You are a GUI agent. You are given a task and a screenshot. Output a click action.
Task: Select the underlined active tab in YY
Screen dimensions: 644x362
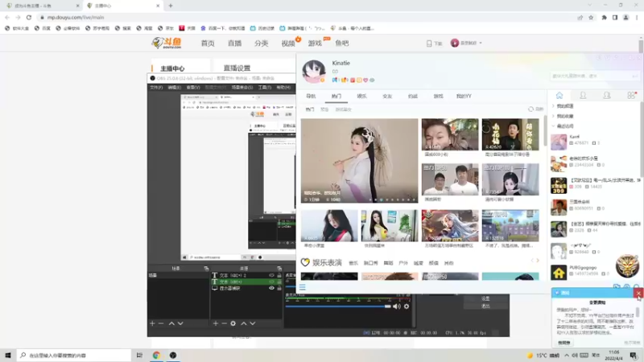point(336,96)
